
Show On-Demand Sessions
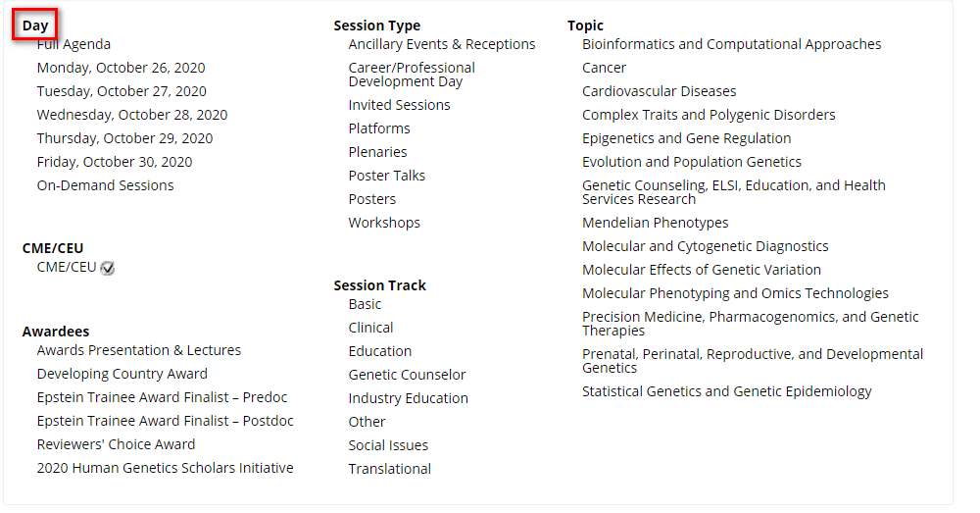coord(105,185)
